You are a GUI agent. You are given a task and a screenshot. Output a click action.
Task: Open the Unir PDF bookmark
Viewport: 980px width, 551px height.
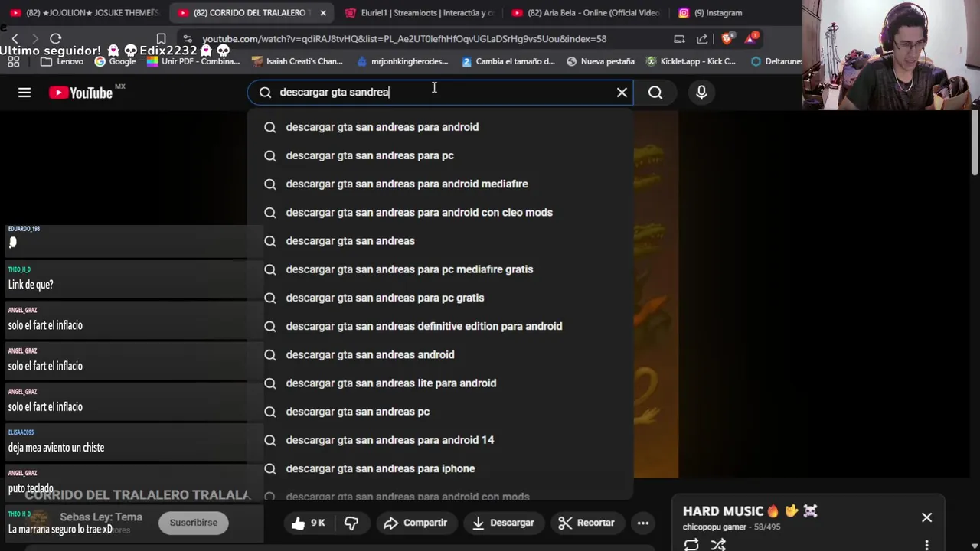tap(193, 61)
